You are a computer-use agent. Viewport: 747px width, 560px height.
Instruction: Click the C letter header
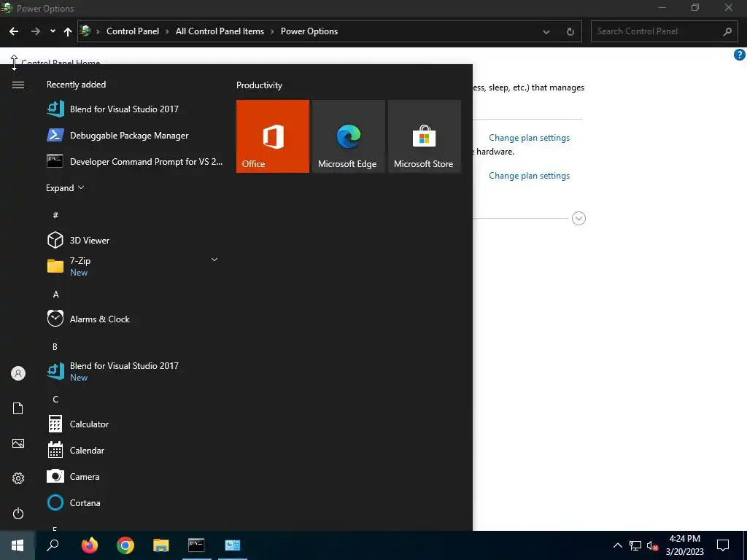(55, 399)
